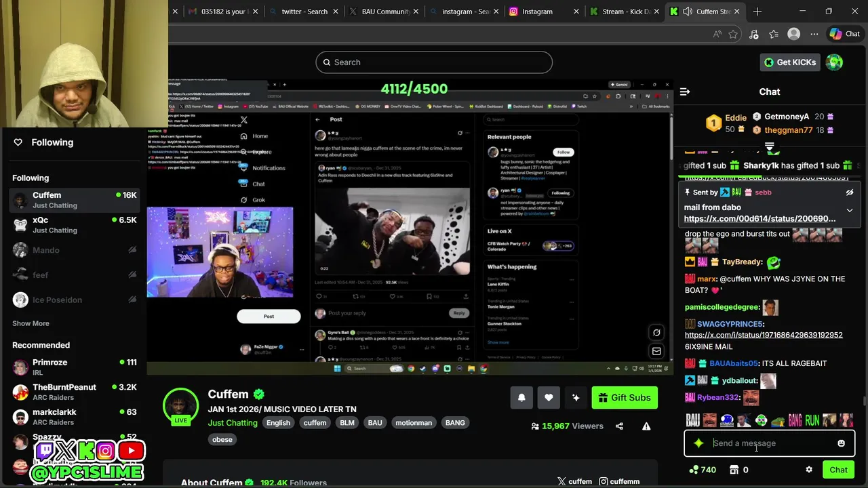The width and height of the screenshot is (868, 488).
Task: Click the obese tag
Action: point(222,439)
